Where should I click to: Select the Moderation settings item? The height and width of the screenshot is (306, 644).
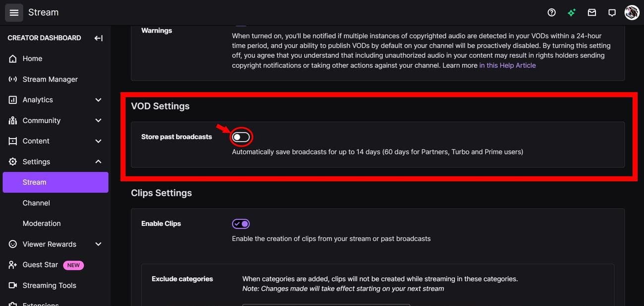[42, 223]
